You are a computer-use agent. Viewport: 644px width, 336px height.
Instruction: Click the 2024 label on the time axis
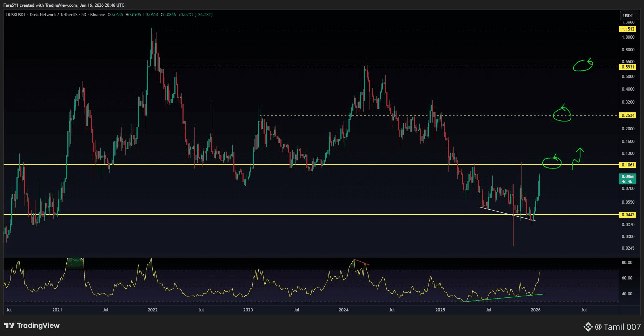pyautogui.click(x=344, y=310)
